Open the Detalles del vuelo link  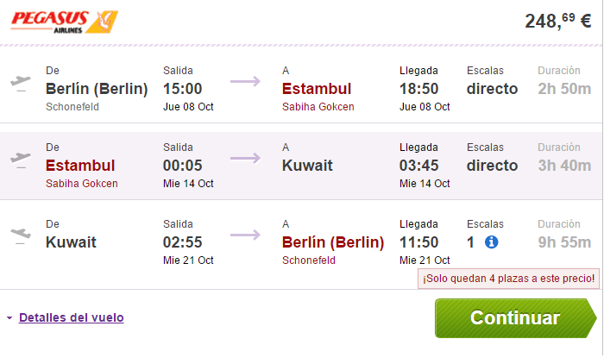(72, 317)
